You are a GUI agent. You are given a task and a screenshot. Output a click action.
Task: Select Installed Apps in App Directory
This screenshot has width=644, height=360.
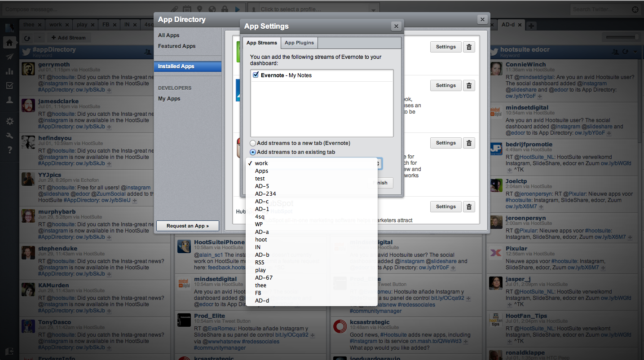coord(188,66)
